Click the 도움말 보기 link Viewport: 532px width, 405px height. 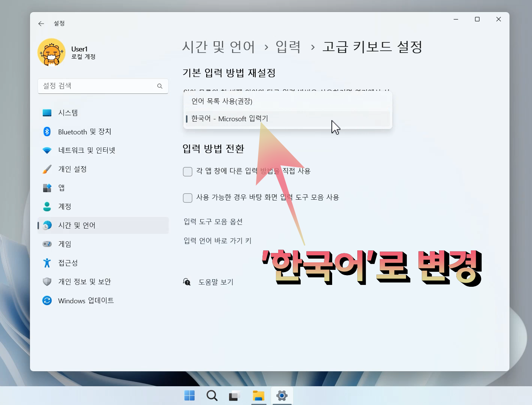click(x=216, y=282)
